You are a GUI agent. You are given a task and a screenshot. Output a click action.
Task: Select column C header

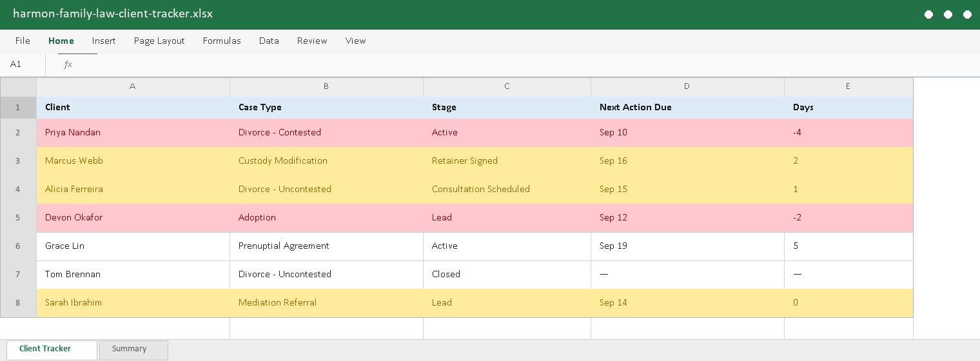[x=507, y=86]
